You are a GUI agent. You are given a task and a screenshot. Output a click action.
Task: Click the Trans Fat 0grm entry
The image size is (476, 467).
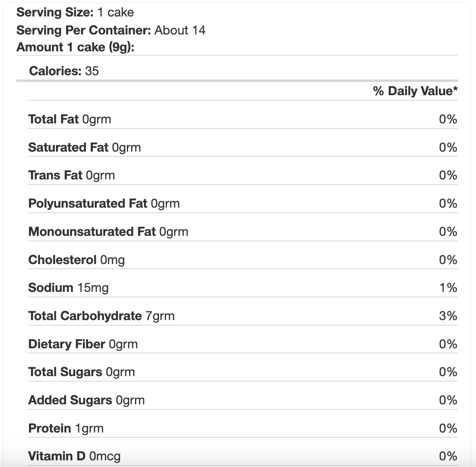(72, 175)
